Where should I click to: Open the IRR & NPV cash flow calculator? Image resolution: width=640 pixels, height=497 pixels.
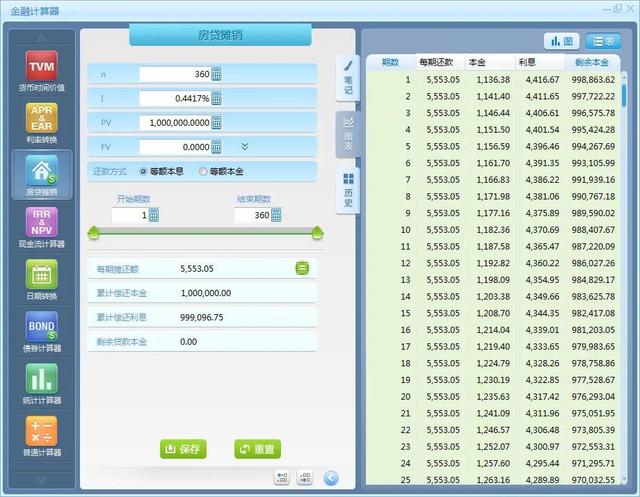tap(42, 222)
